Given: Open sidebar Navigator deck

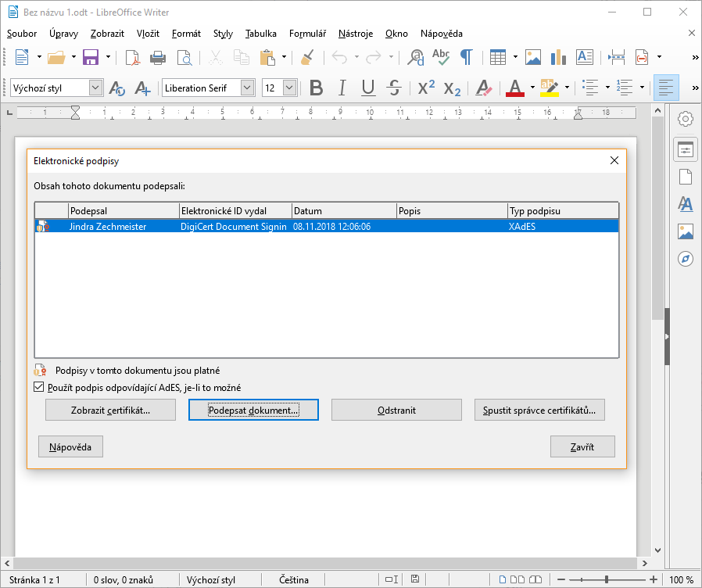Looking at the screenshot, I should coord(686,259).
